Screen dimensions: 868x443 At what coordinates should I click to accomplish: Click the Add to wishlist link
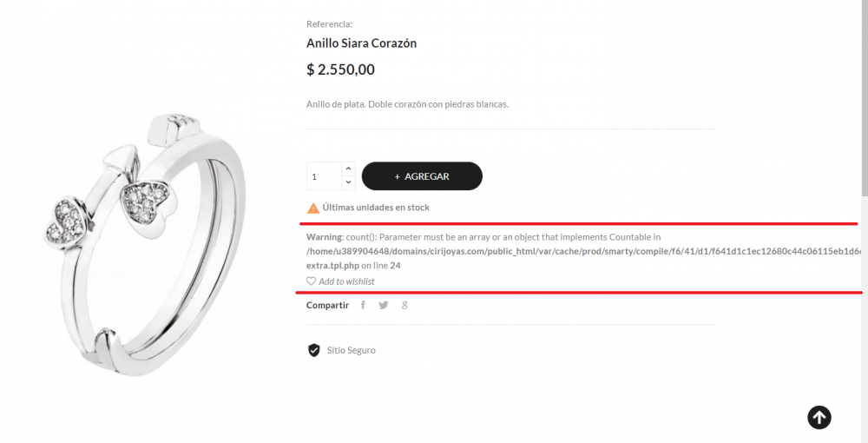[x=346, y=281]
